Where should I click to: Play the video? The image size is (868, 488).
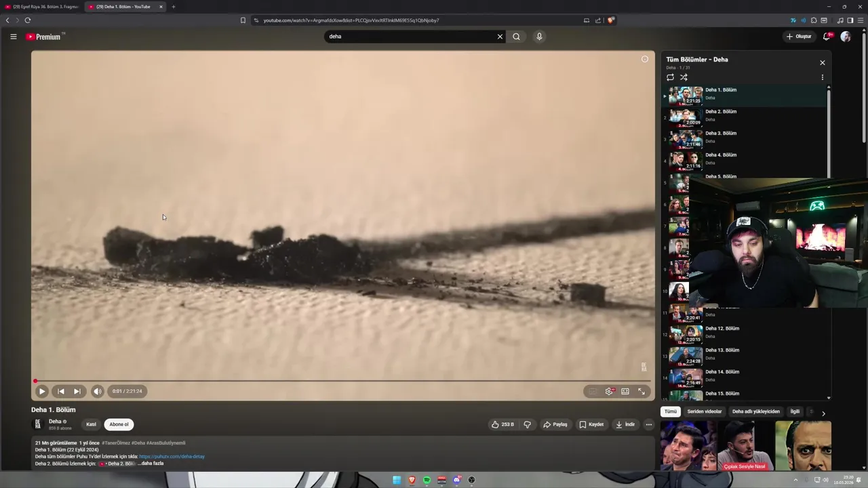coord(41,391)
